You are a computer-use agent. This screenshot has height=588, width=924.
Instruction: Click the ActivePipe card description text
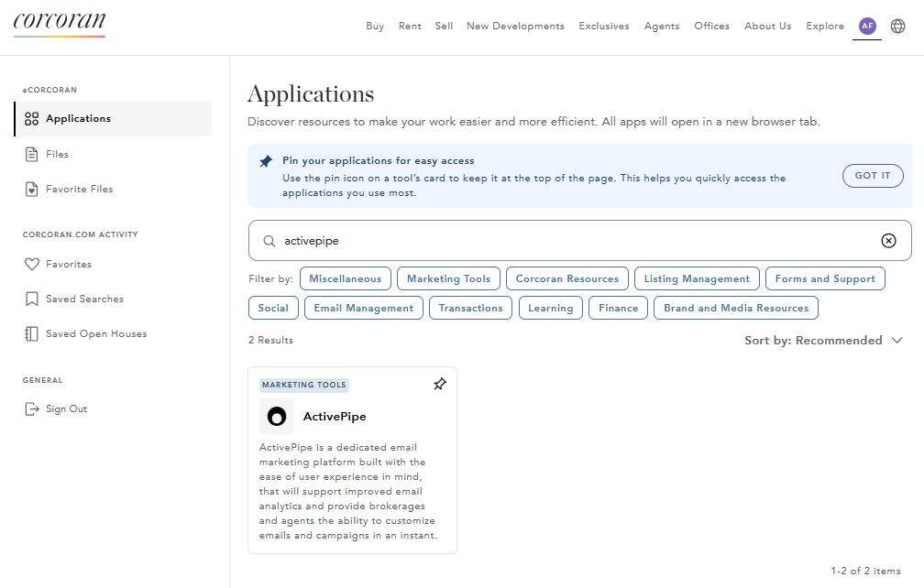tap(348, 492)
